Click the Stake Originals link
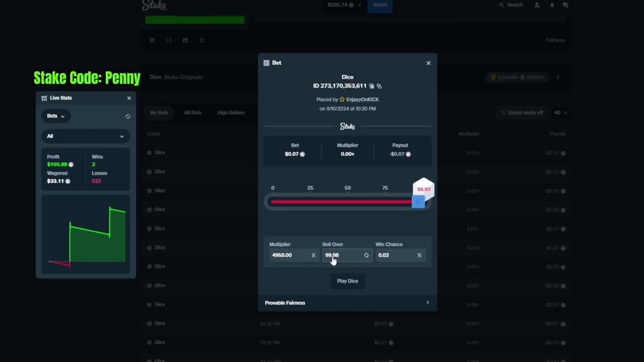The image size is (644, 362). coord(183,77)
